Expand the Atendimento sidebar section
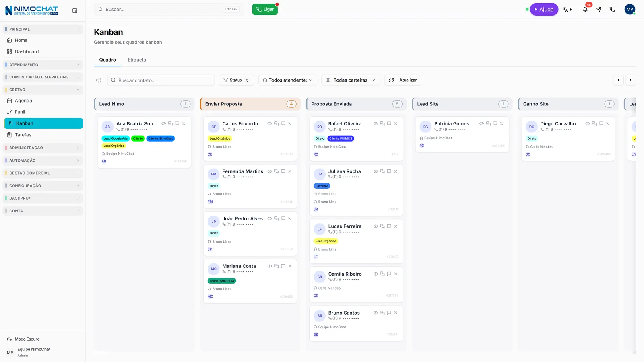Image resolution: width=644 pixels, height=362 pixels. (43, 65)
